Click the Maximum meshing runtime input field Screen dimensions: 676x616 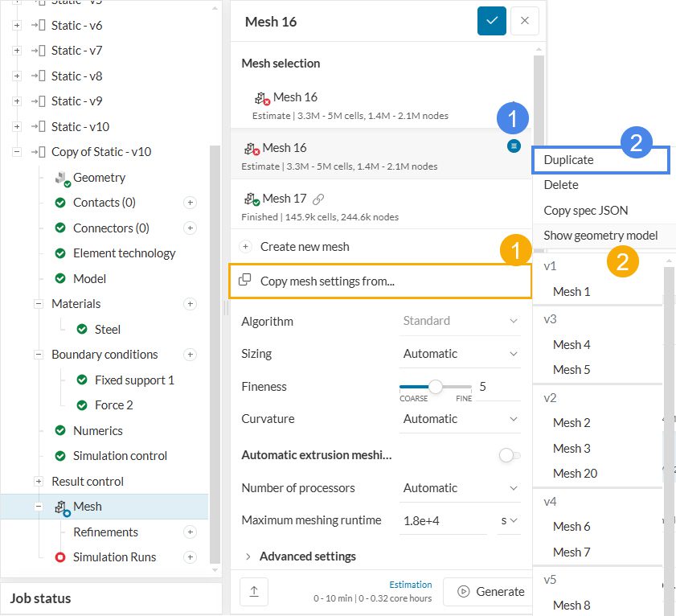(444, 520)
